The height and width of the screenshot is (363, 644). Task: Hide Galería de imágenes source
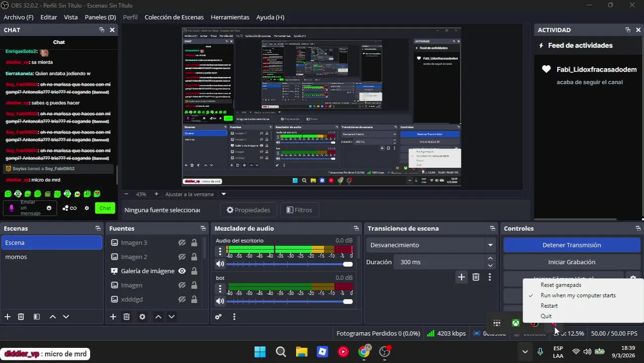(x=182, y=271)
